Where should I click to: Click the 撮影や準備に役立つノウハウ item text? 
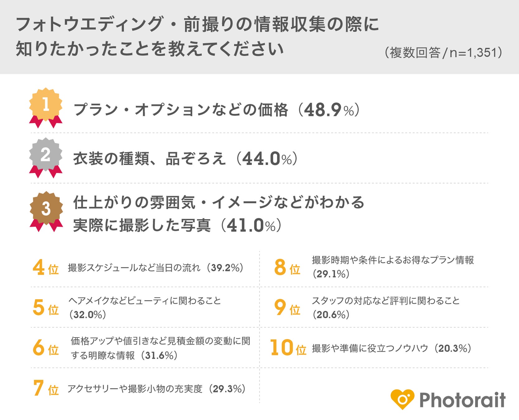pos(370,348)
